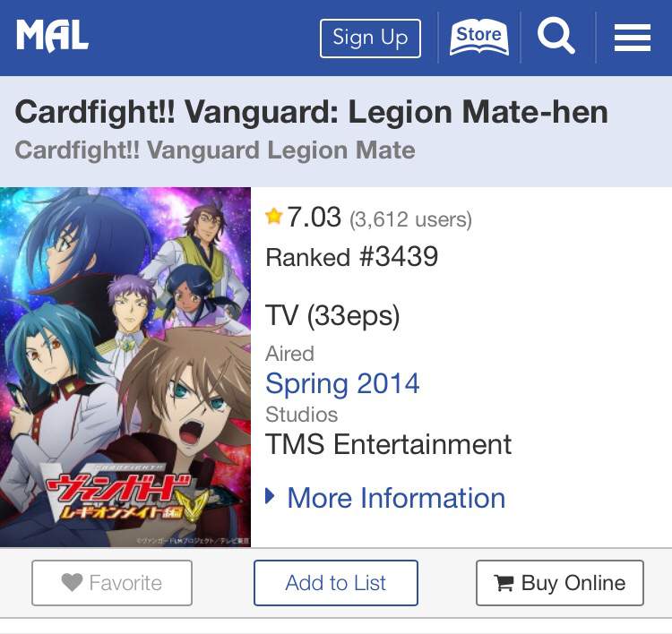Toggle the Favorite button

click(112, 583)
